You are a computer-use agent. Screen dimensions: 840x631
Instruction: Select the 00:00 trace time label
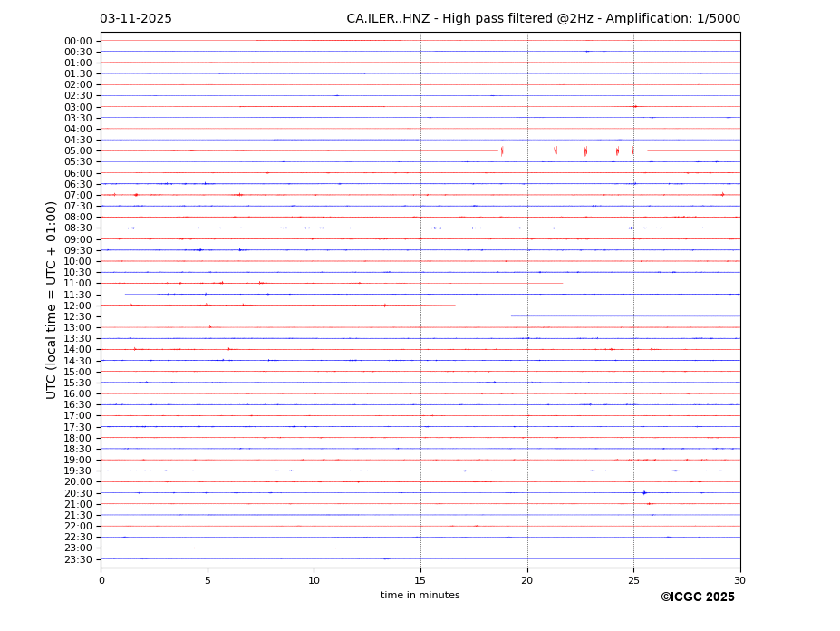[x=78, y=41]
